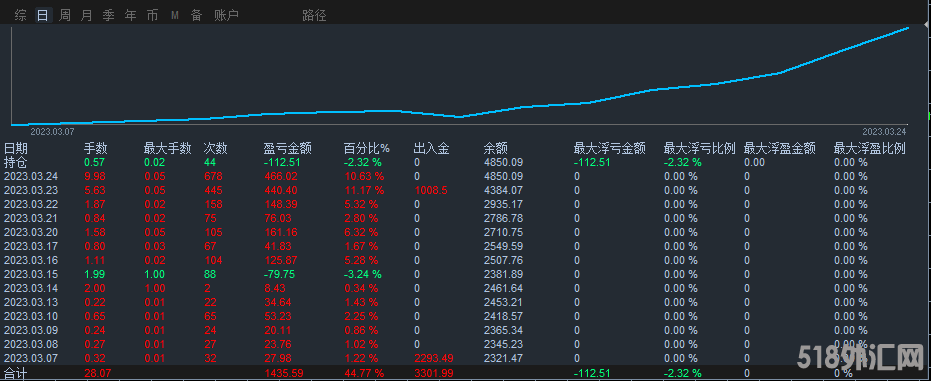931x381 pixels.
Task: Sort by the 盈亏金额 column header
Action: point(287,148)
